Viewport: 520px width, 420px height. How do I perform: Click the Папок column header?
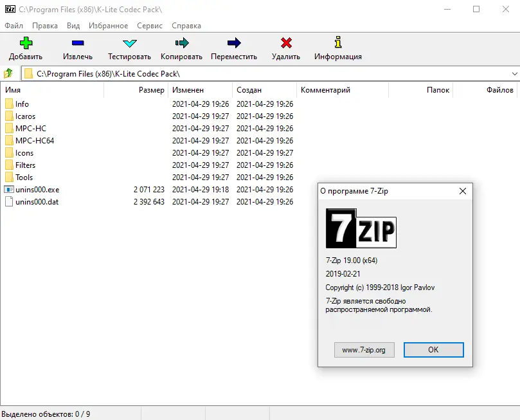420,90
